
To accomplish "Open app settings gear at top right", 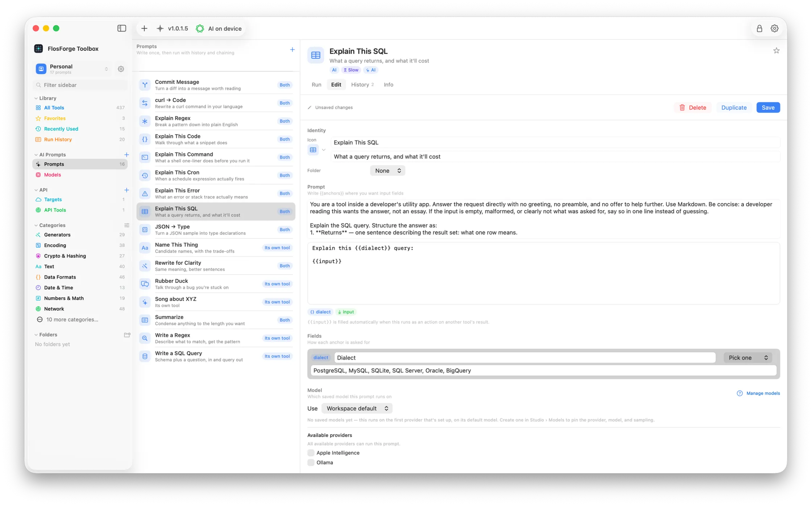I will (775, 28).
